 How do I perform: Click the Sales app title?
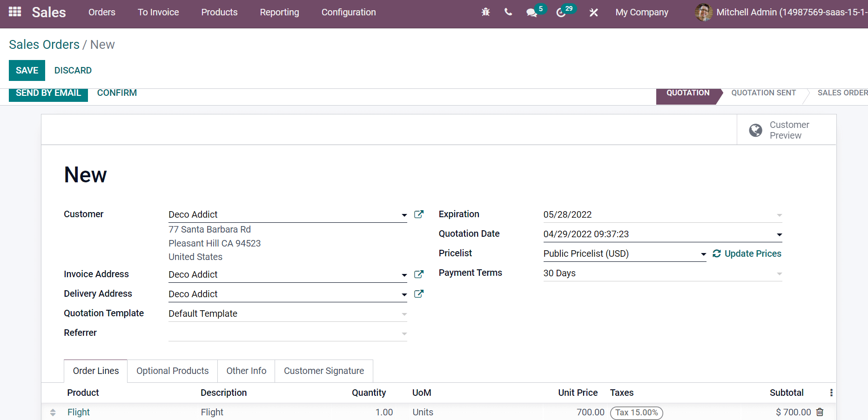pyautogui.click(x=49, y=12)
